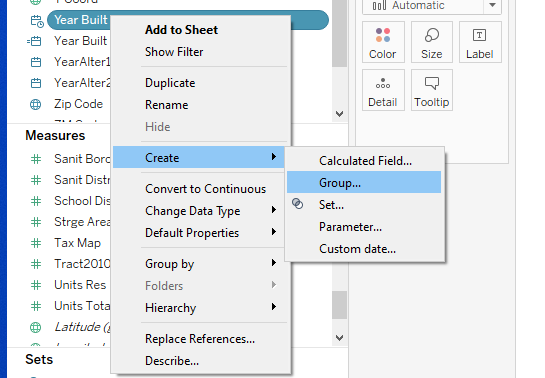The height and width of the screenshot is (378, 545).
Task: Open the Label marks card
Action: 480,42
